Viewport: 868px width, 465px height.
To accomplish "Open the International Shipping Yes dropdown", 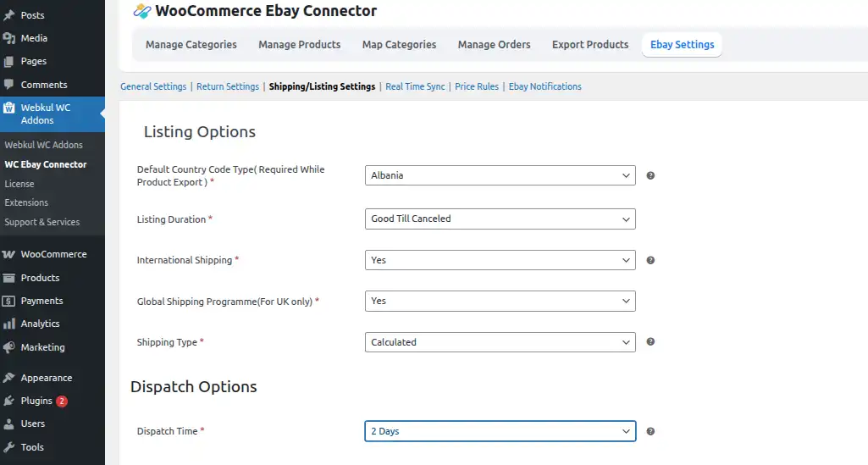I will click(500, 260).
